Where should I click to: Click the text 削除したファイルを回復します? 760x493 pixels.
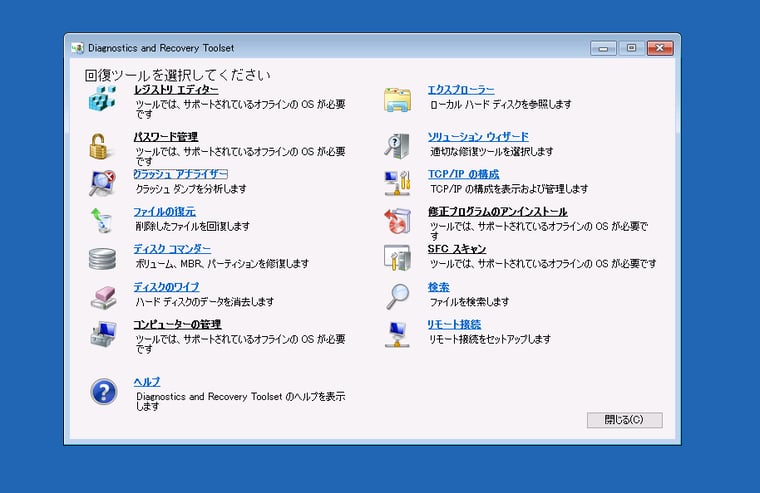(x=192, y=226)
